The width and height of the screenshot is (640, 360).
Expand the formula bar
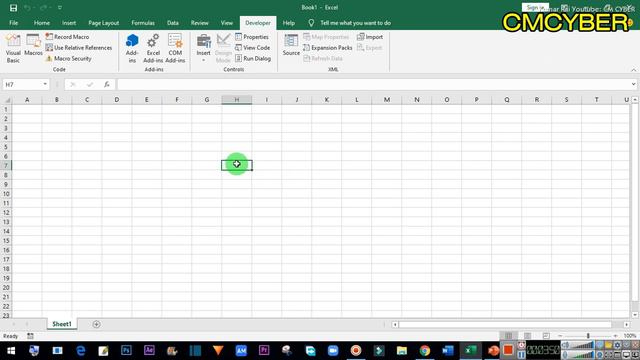click(633, 84)
